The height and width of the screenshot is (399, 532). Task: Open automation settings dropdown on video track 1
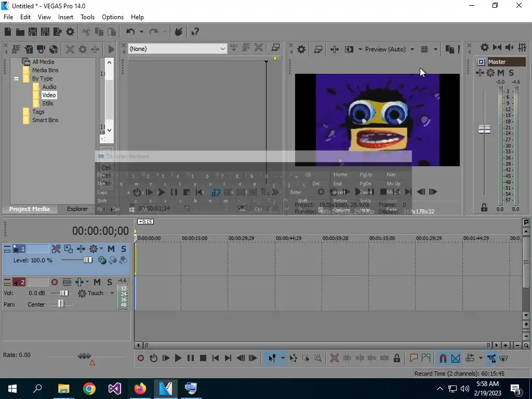[x=101, y=249]
